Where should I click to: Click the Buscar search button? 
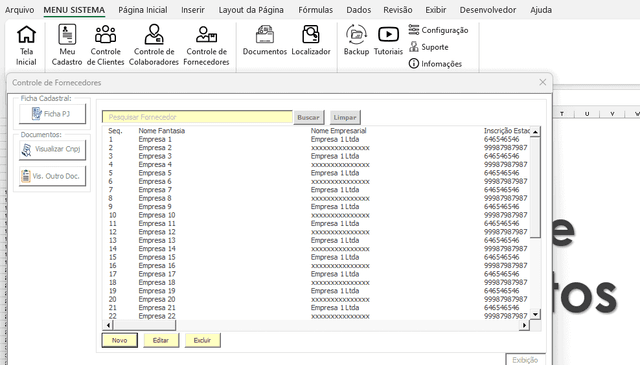309,117
